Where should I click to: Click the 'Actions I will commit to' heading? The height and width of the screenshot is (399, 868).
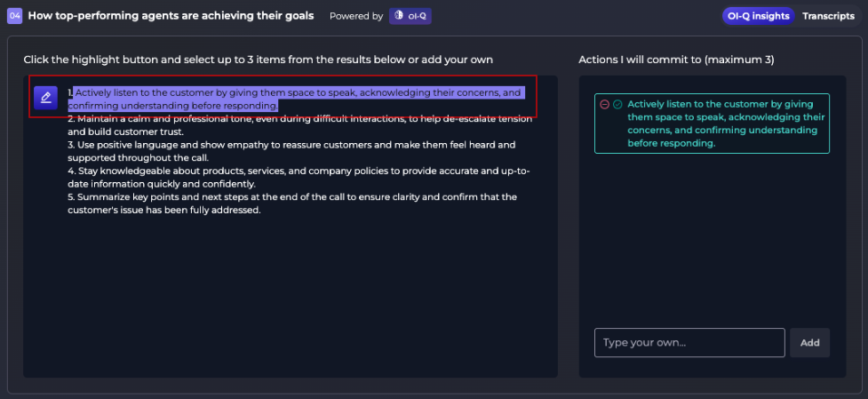(x=676, y=60)
